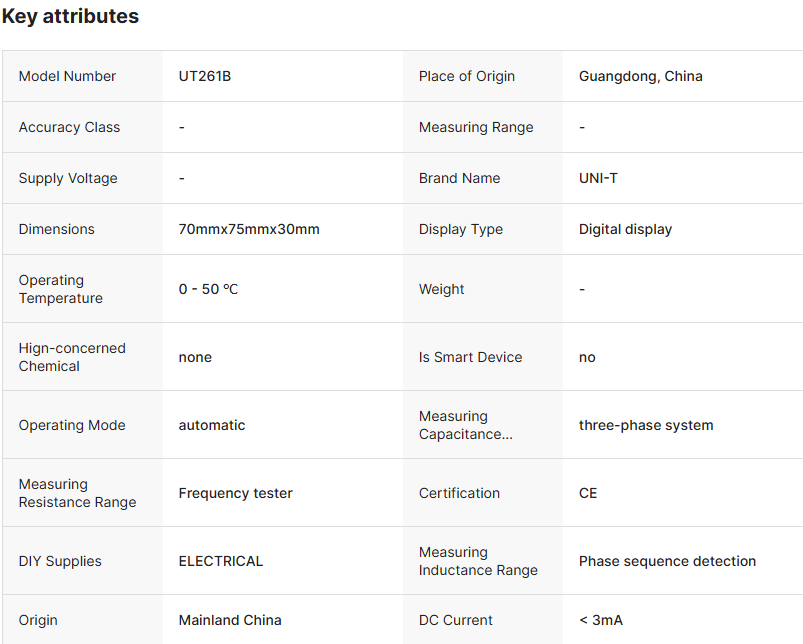
Task: Select the < 3mA DC current value
Action: click(x=600, y=620)
